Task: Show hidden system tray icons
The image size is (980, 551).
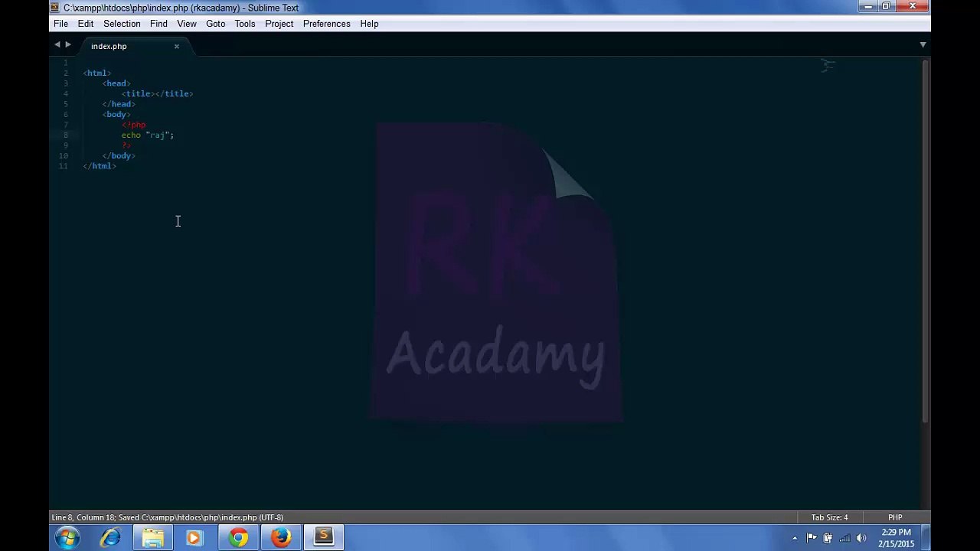Action: pyautogui.click(x=795, y=538)
